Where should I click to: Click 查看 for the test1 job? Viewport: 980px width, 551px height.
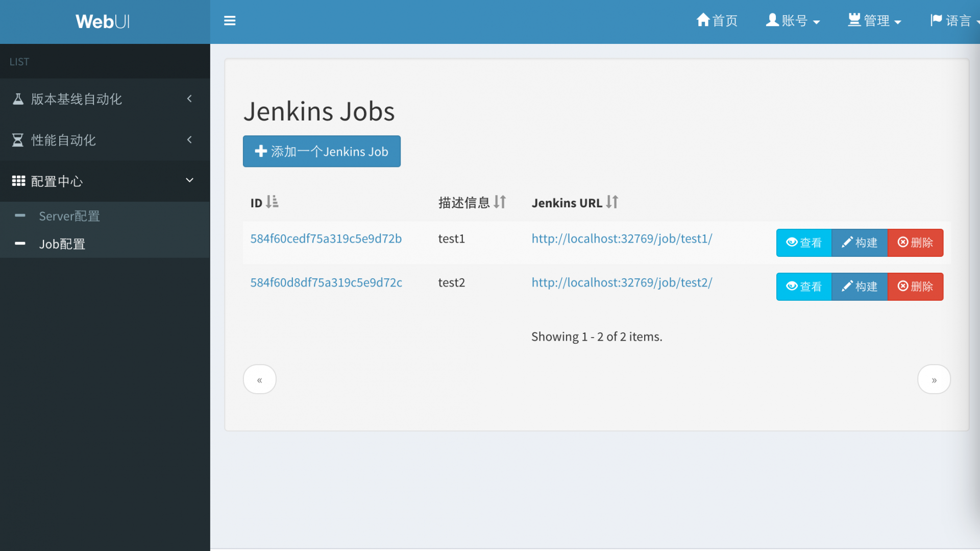point(804,243)
